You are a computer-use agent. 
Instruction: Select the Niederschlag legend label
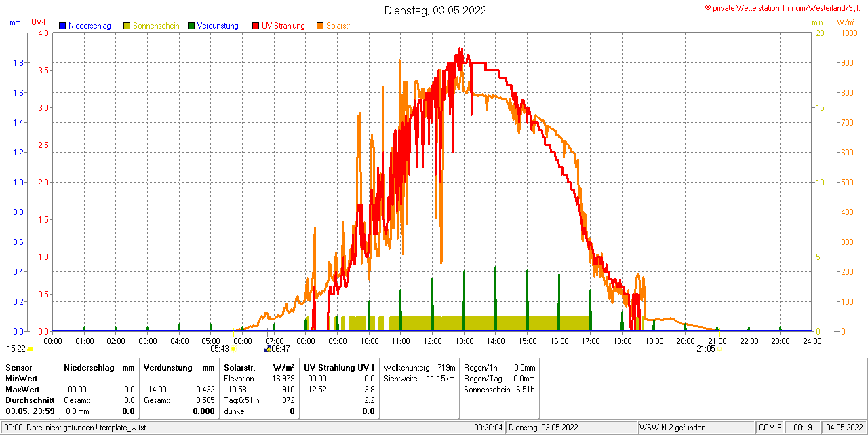[x=90, y=26]
